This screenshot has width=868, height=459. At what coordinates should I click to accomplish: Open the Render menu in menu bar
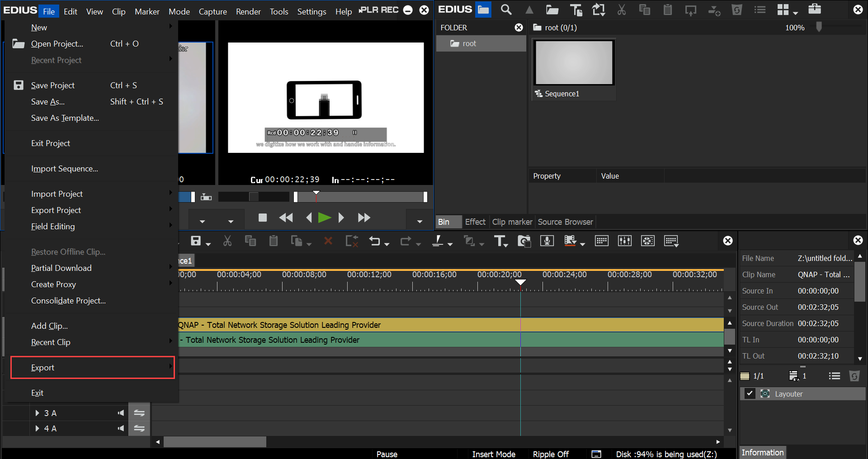248,11
